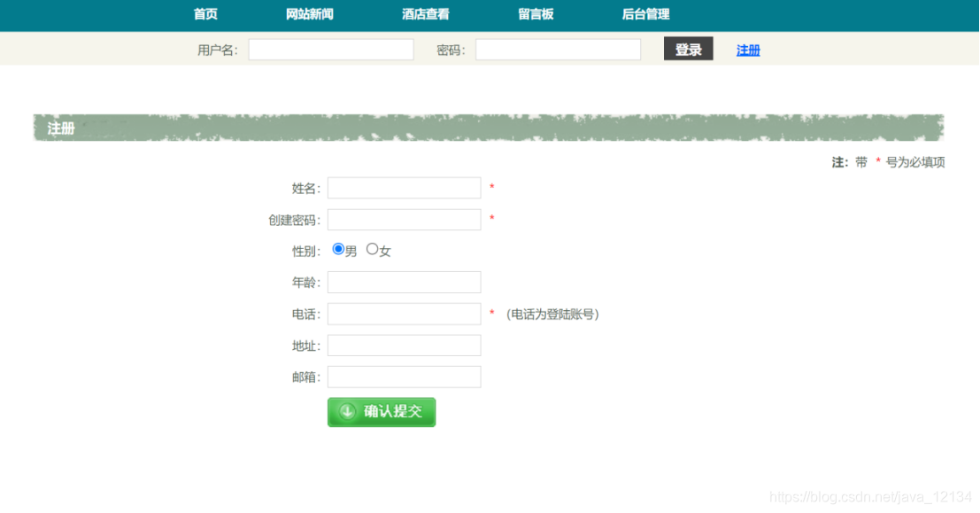
Task: Click the 地址 text box
Action: point(405,346)
